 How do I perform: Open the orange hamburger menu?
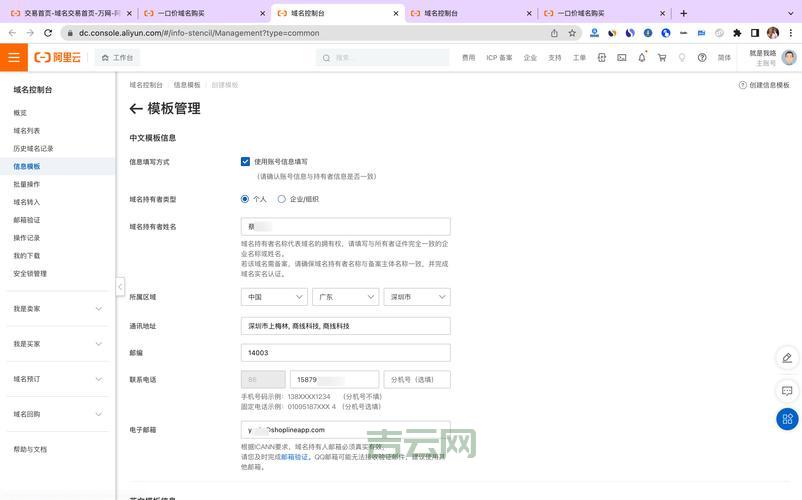tap(14, 57)
